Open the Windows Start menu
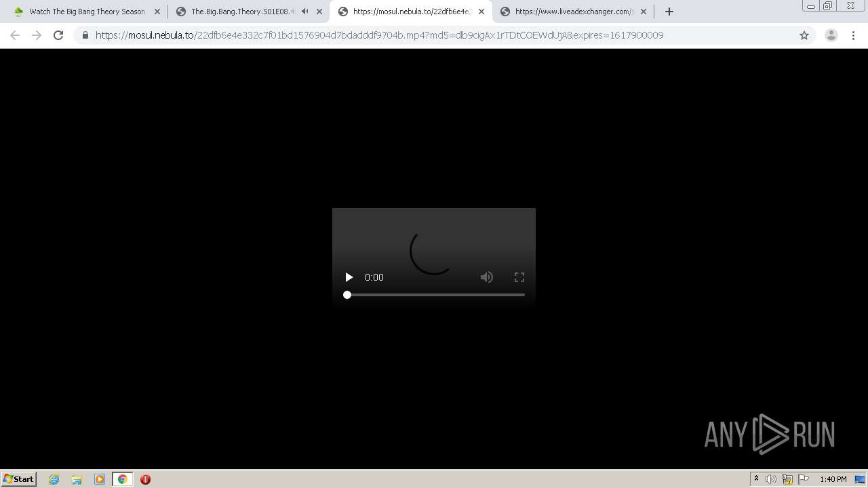 click(19, 479)
